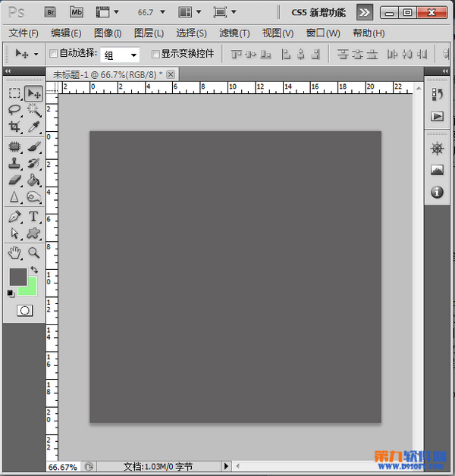Reset default foreground and background colors

click(11, 293)
